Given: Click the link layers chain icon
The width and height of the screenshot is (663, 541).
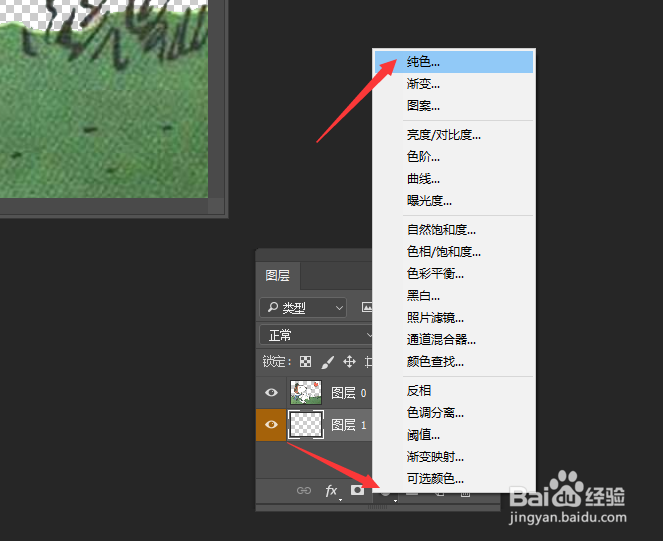Looking at the screenshot, I should [304, 491].
